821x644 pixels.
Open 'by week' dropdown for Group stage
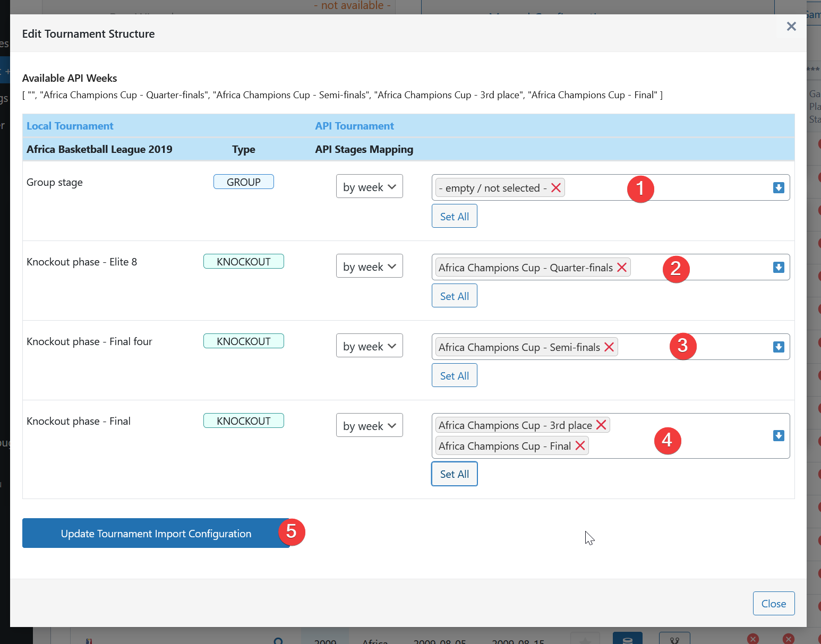point(370,186)
